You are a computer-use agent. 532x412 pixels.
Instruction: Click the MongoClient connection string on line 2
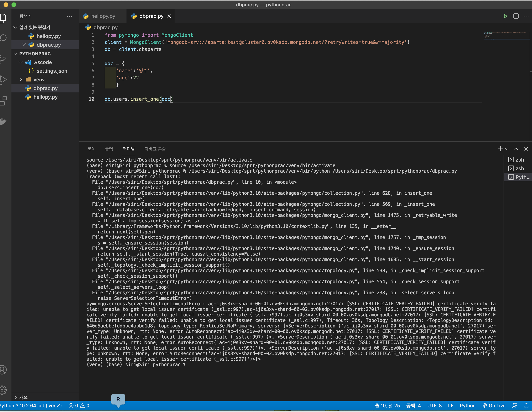click(x=286, y=42)
